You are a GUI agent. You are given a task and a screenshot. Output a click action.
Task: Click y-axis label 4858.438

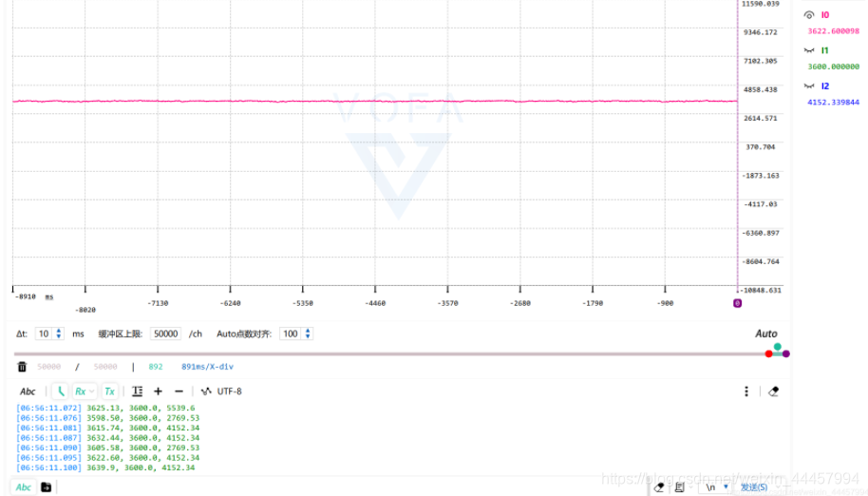761,89
